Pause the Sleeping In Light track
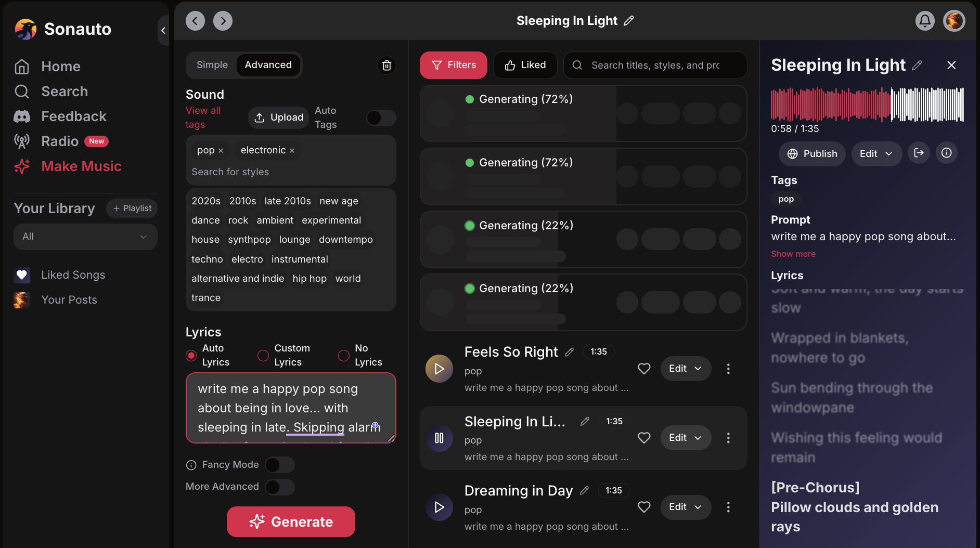This screenshot has height=548, width=980. coord(440,438)
